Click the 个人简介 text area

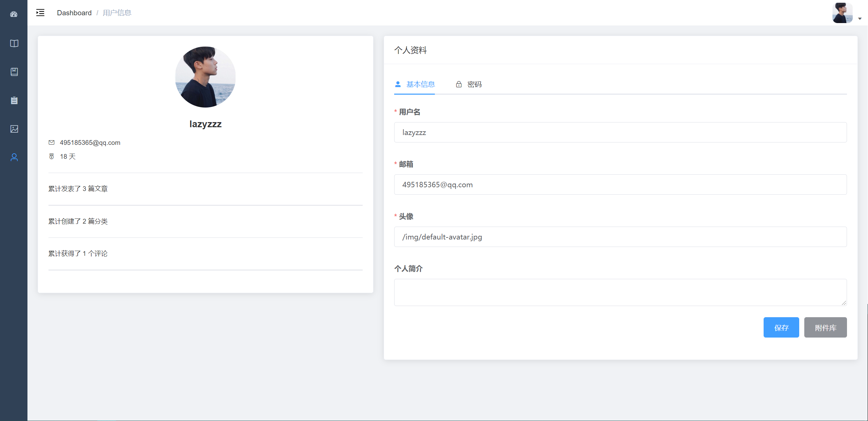tap(620, 292)
